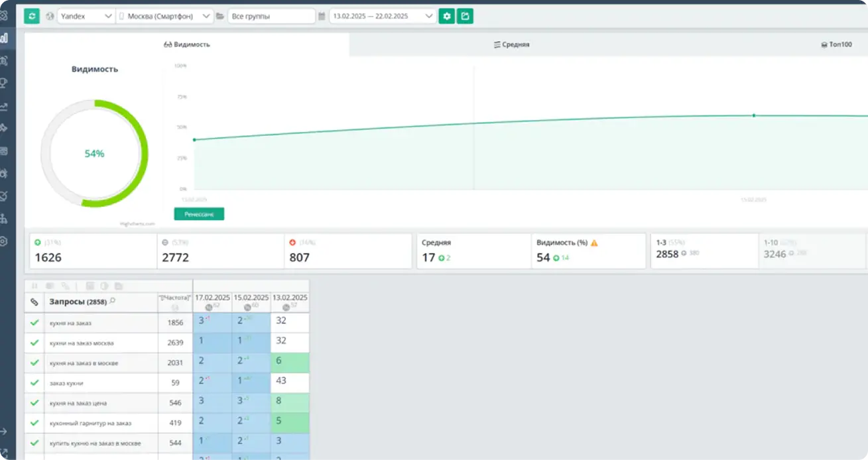Screen dimensions: 868x460
Task: Open the trend line section in sidebar
Action: [4, 106]
